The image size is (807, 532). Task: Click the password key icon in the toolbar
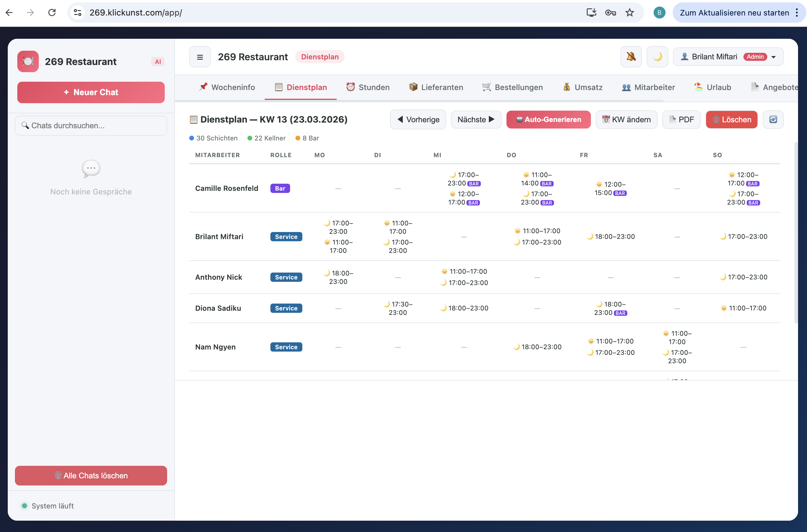point(610,12)
